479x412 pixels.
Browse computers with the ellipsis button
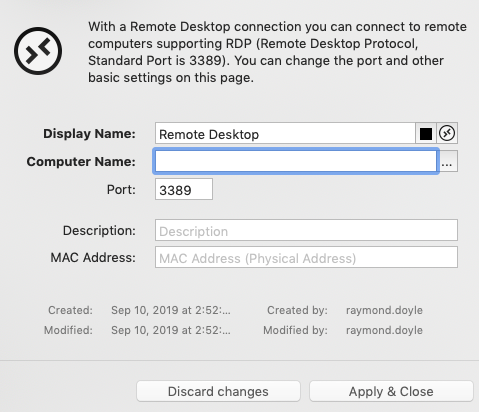coord(448,161)
